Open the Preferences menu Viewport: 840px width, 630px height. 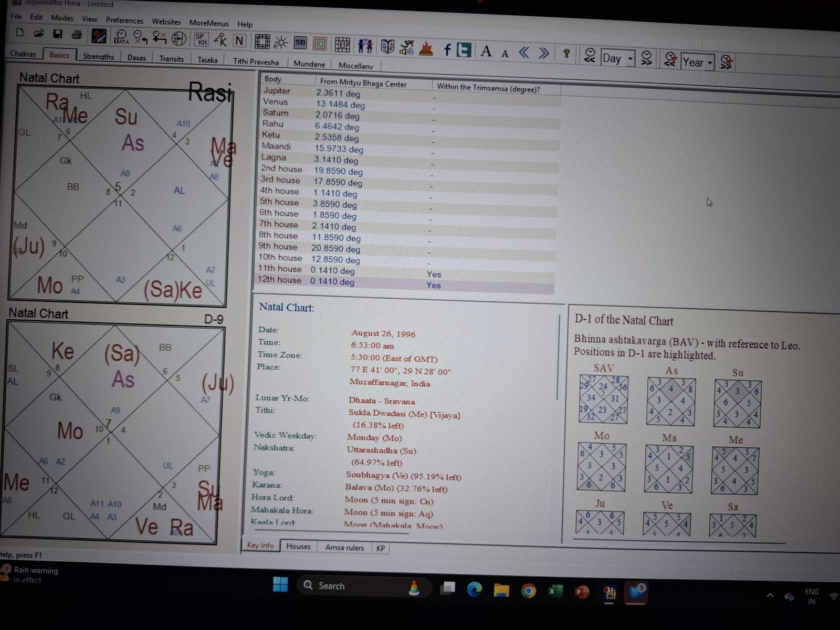point(124,20)
